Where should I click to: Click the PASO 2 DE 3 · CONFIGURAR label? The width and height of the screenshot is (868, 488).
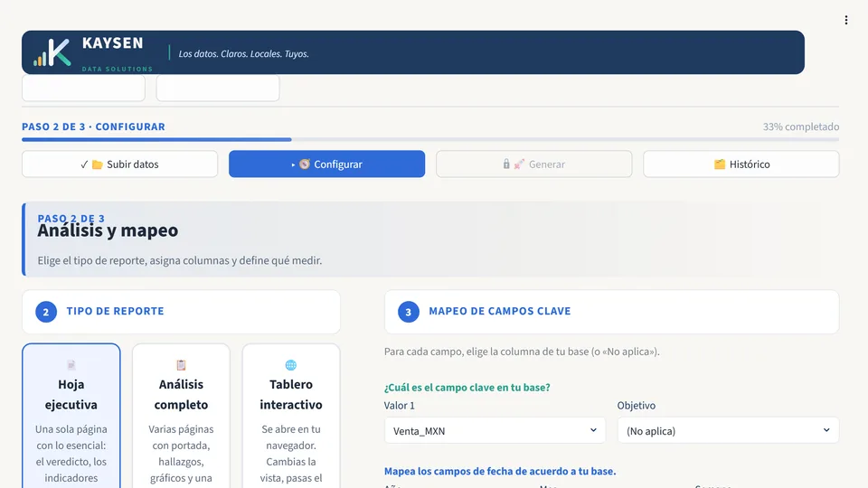[93, 127]
